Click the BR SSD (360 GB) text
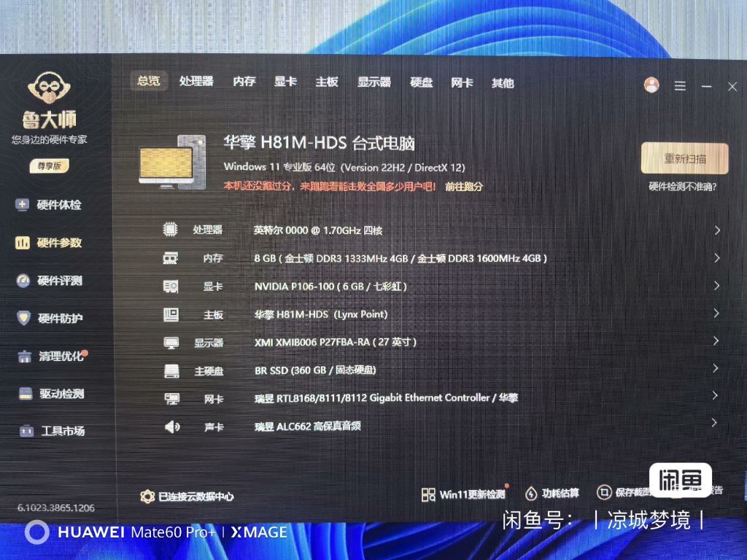 (x=315, y=370)
